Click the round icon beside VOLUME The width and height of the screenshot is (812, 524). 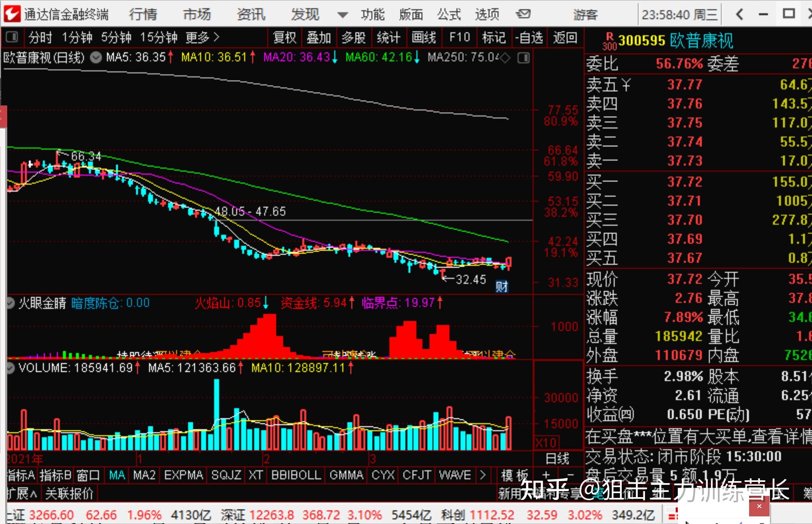pyautogui.click(x=11, y=368)
